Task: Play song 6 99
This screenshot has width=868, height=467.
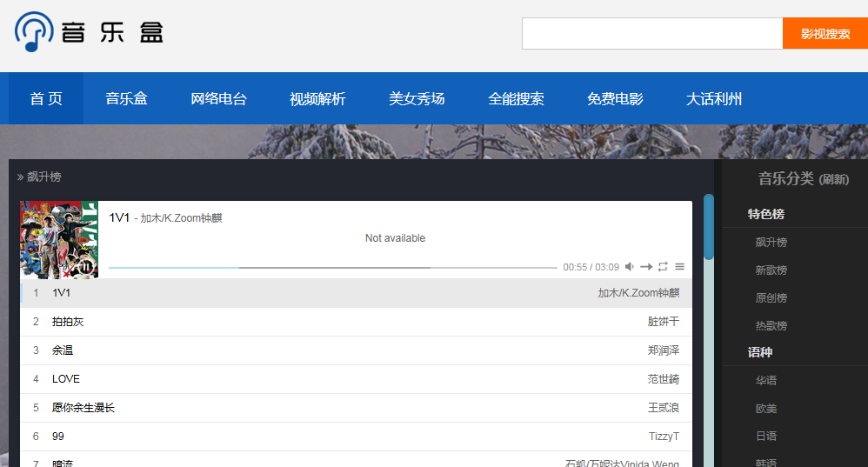Action: coord(356,437)
